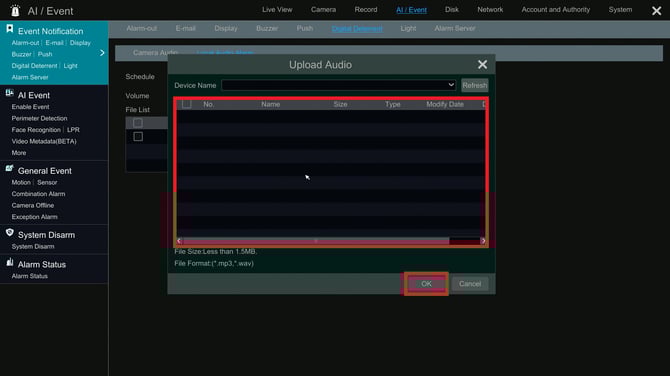This screenshot has width=670, height=376.
Task: Click the System Disarm shield icon
Action: pos(9,233)
